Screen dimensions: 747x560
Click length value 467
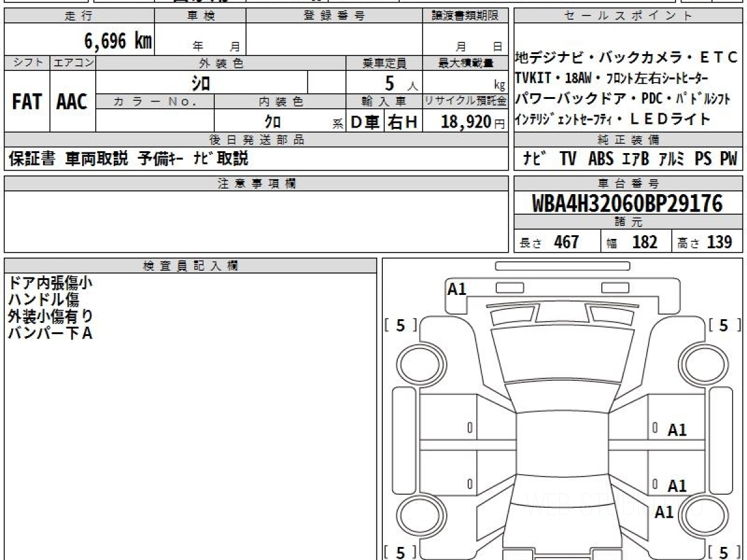click(x=566, y=242)
